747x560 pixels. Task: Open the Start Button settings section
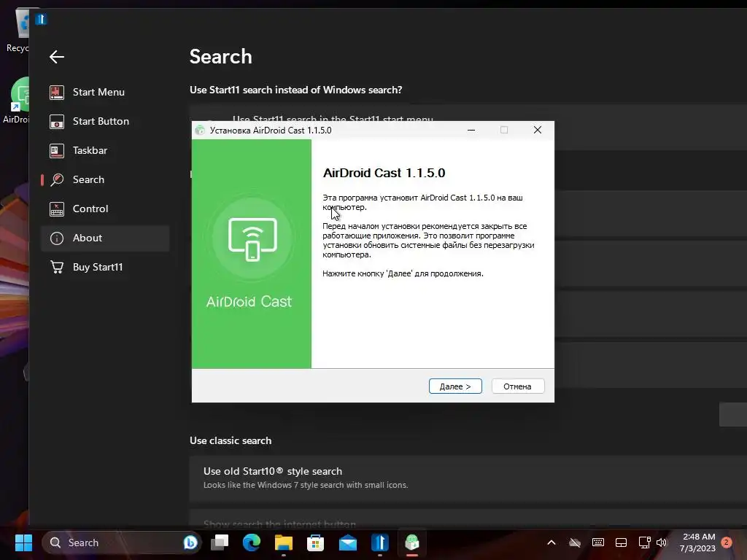tap(105, 121)
